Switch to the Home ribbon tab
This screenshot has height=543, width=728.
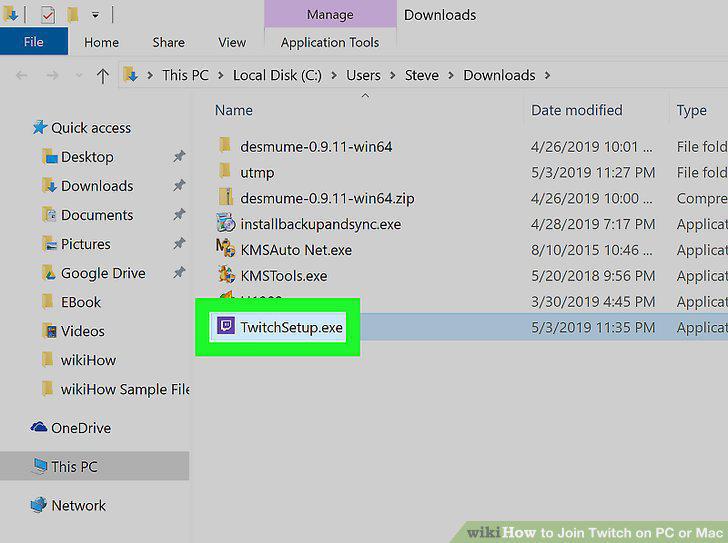(x=101, y=42)
